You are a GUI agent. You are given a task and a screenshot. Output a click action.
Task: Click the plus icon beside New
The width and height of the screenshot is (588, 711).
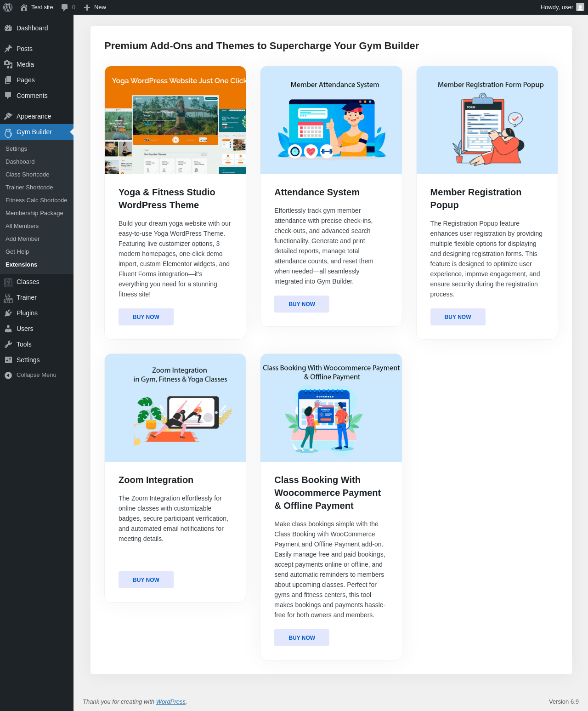coord(87,7)
